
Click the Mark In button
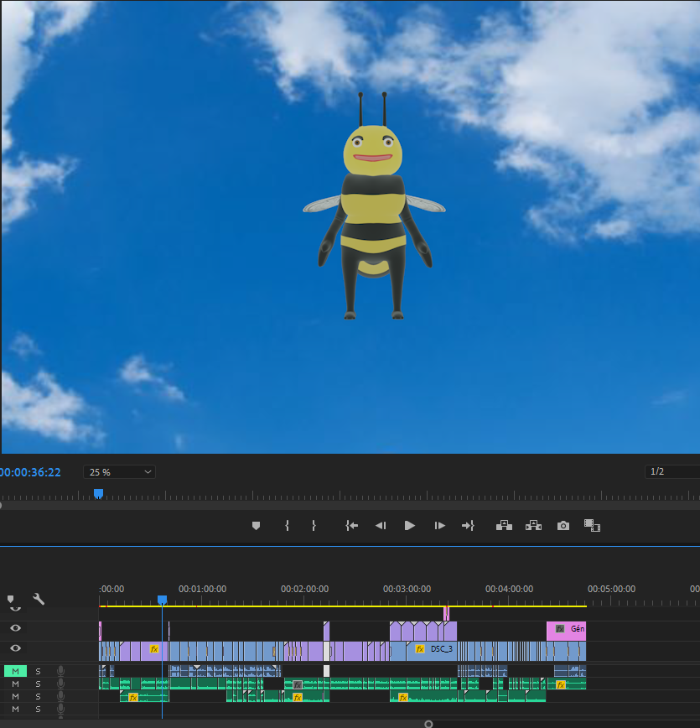tap(287, 526)
